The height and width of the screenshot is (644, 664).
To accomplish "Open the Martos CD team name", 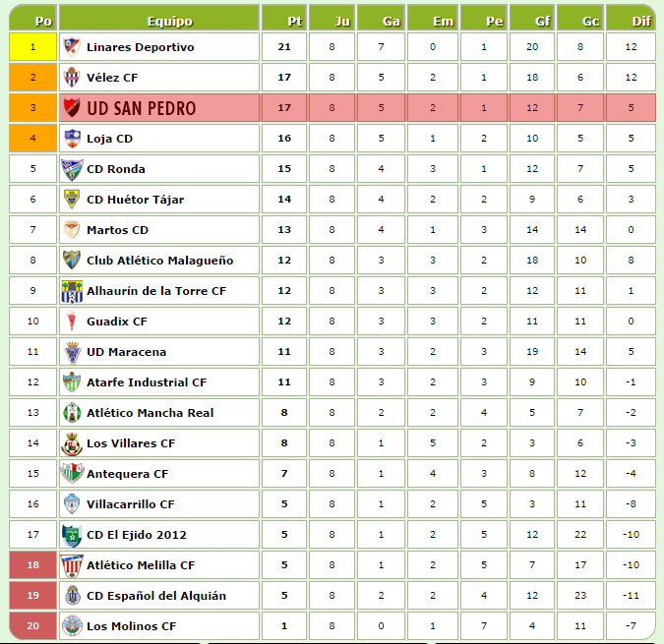I will pyautogui.click(x=117, y=230).
